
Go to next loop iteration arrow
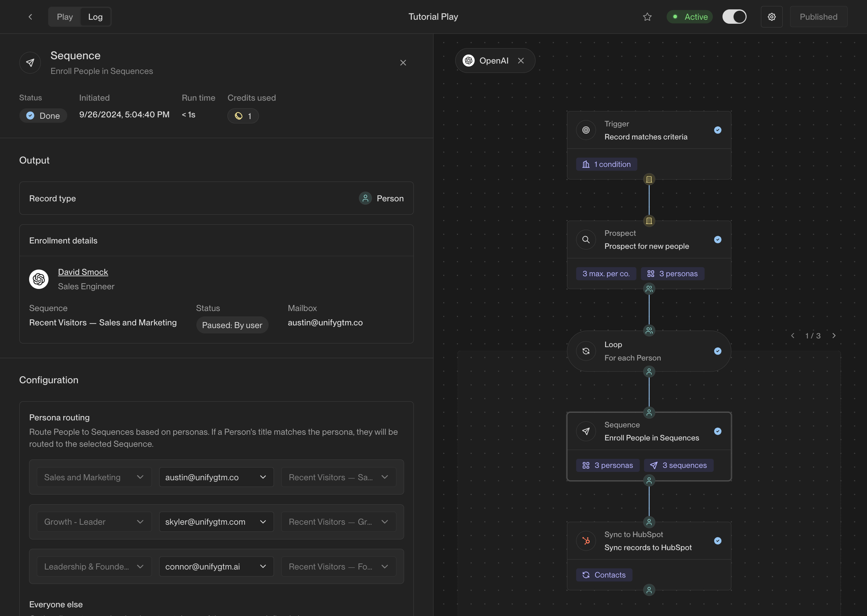point(834,336)
